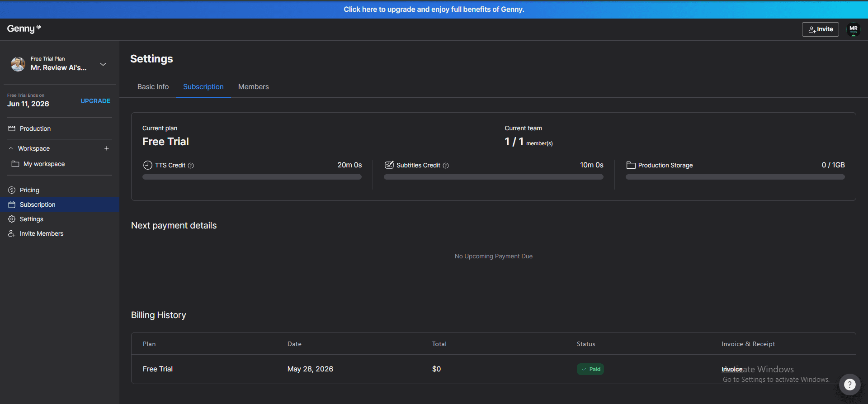Open Invite Members in sidebar
This screenshot has width=868, height=404.
click(60, 233)
